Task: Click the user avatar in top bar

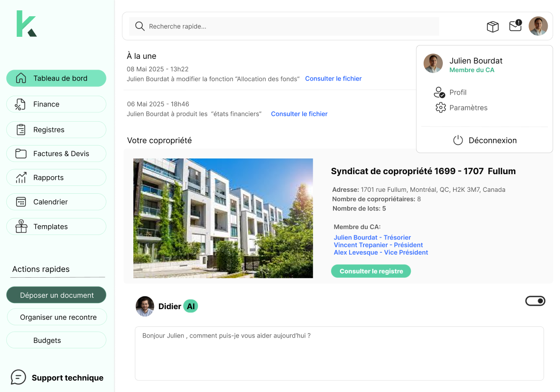Action: click(538, 26)
